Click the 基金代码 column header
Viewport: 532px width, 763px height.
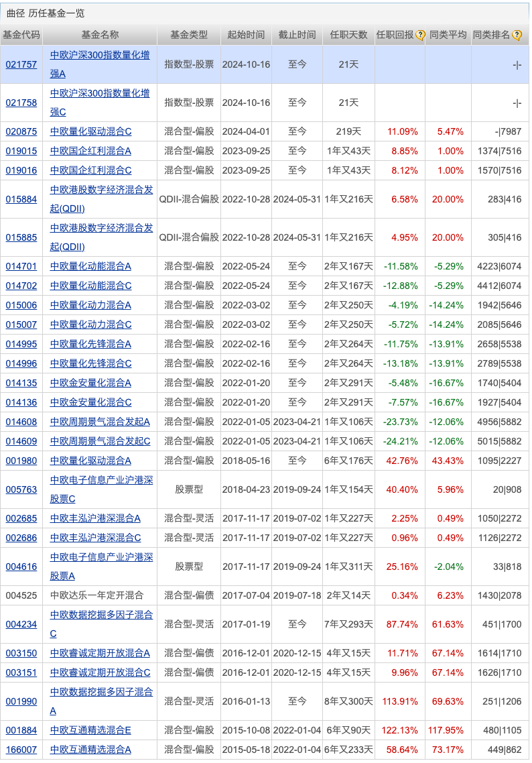(21, 35)
